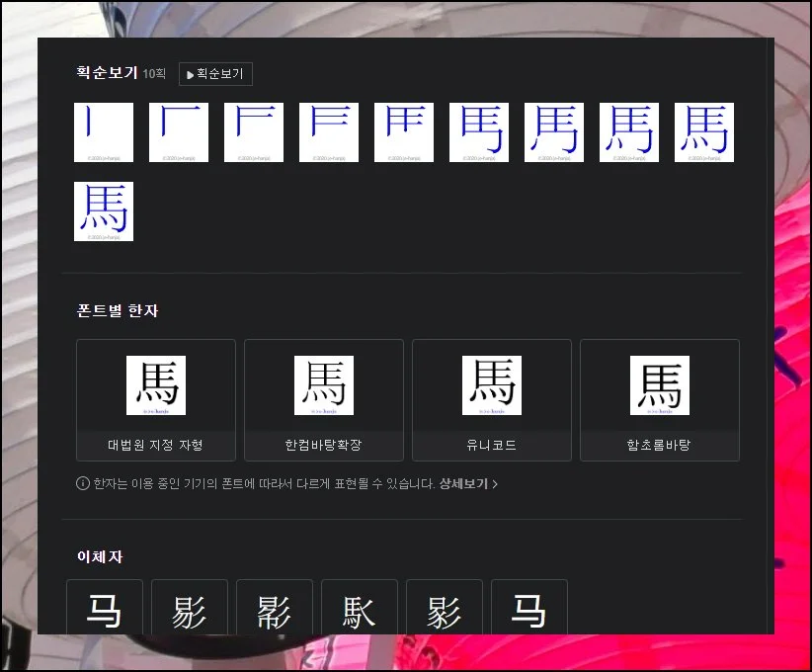The image size is (812, 672).
Task: Click the fifth stroke step thumbnail
Action: (x=404, y=132)
